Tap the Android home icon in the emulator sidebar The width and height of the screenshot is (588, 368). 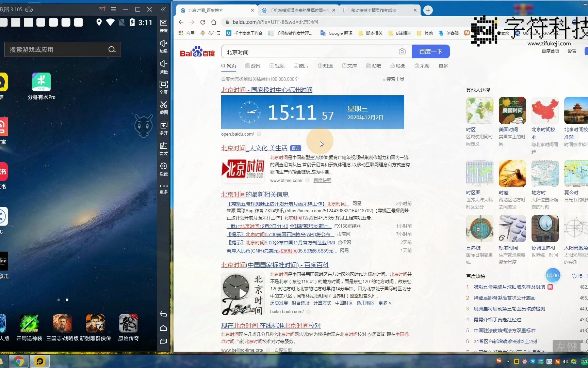coord(163,328)
